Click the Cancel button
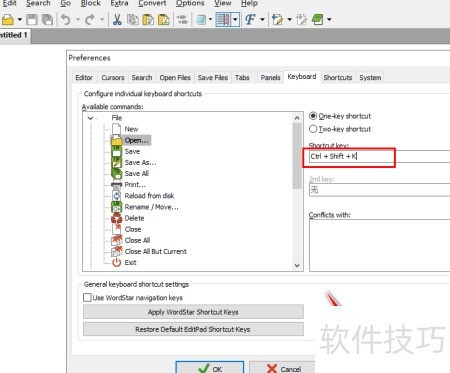This screenshot has height=373, width=450. 283,367
